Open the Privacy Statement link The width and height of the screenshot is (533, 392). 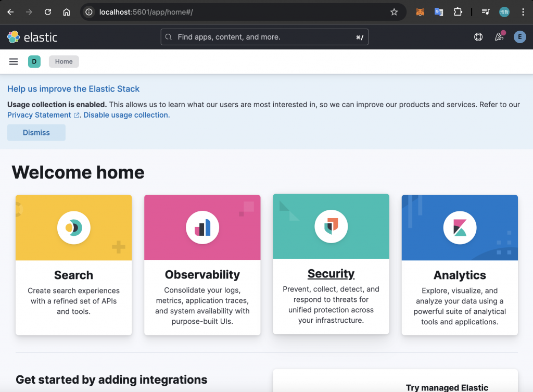click(43, 115)
